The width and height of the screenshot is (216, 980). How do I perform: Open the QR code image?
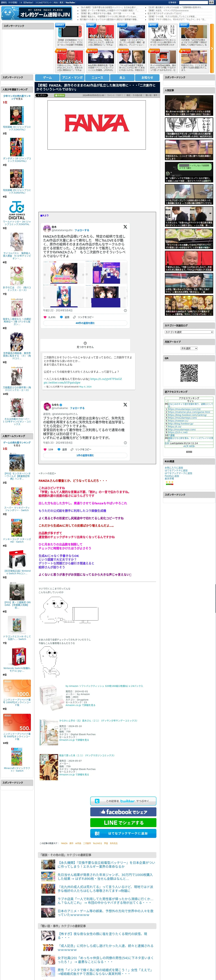point(189,373)
